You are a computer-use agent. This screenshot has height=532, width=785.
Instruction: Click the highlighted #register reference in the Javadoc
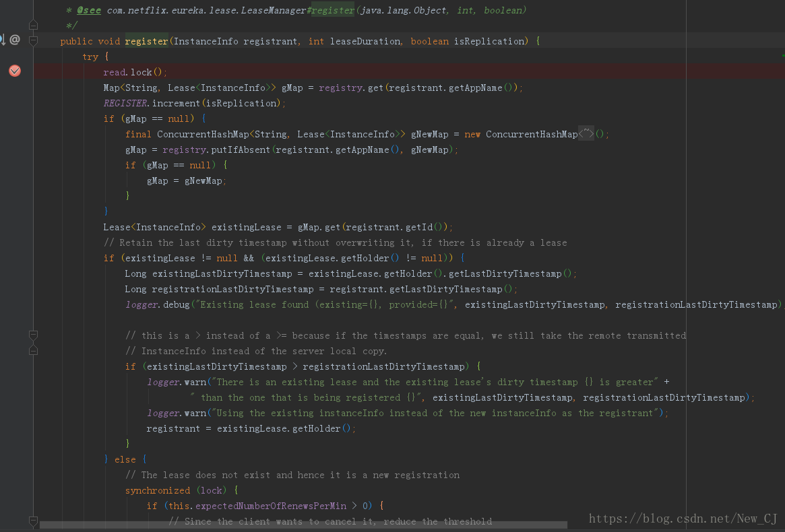point(333,10)
